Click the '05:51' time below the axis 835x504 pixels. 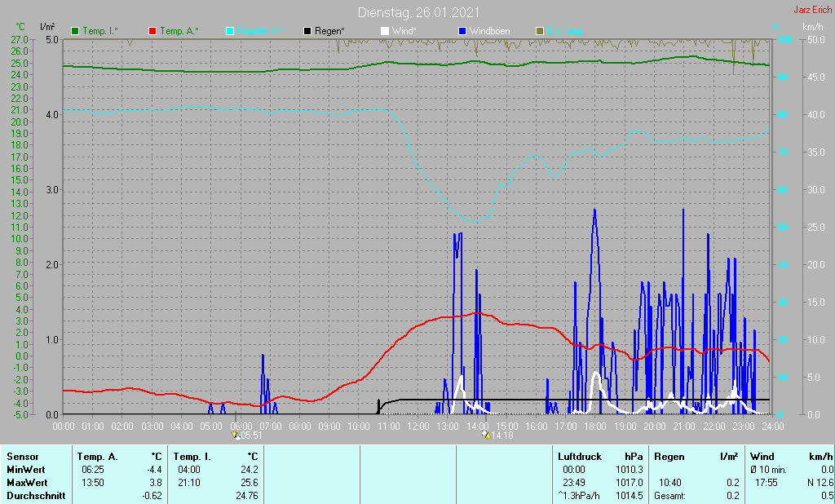click(251, 435)
